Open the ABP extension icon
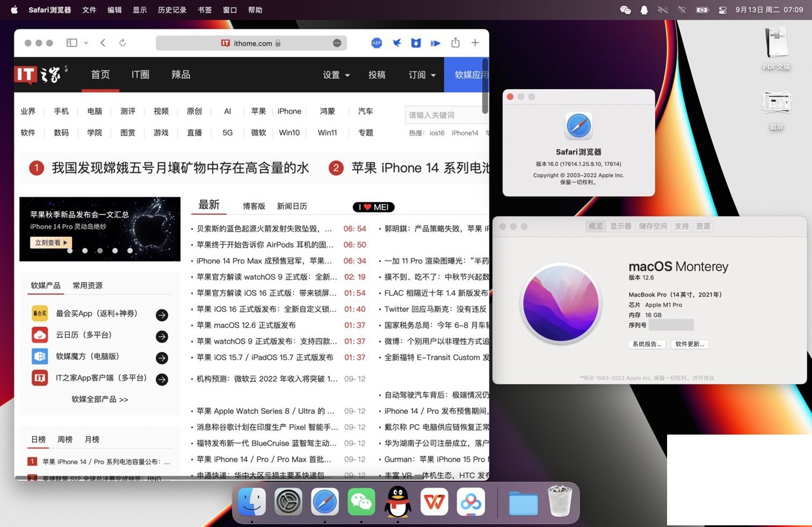Screen dimensions: 812x527 tap(377, 43)
